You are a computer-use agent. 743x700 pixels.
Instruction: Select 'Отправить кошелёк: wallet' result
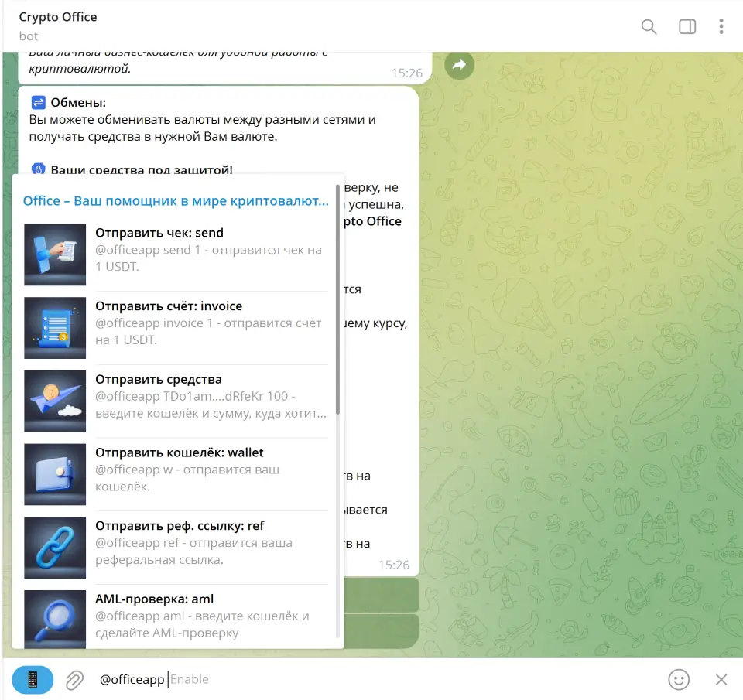point(176,474)
